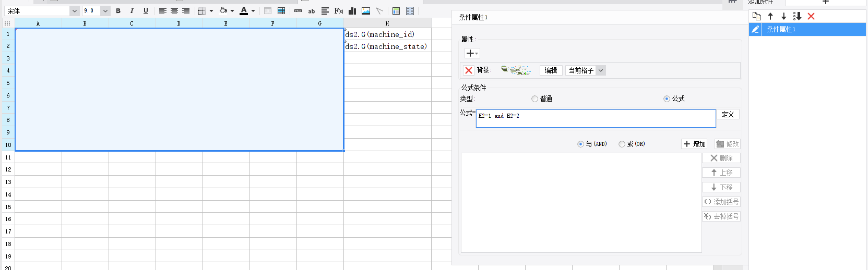The width and height of the screenshot is (868, 270).
Task: Apply italic style with the I icon
Action: pyautogui.click(x=132, y=10)
